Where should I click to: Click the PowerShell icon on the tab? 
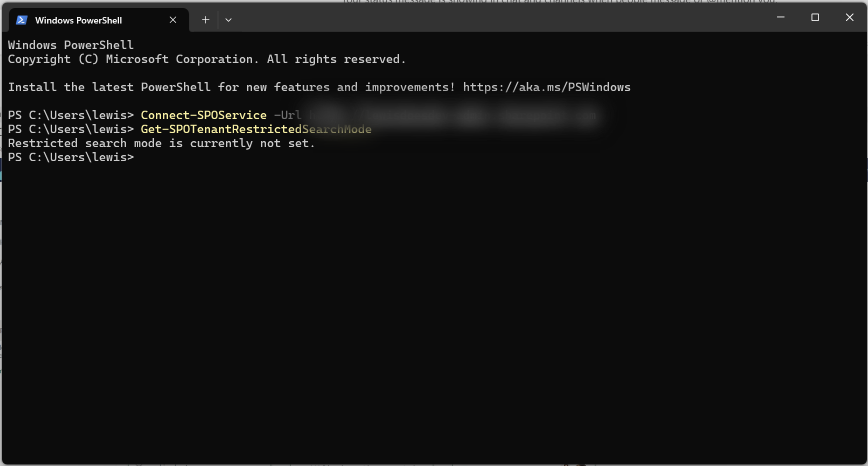coord(21,20)
